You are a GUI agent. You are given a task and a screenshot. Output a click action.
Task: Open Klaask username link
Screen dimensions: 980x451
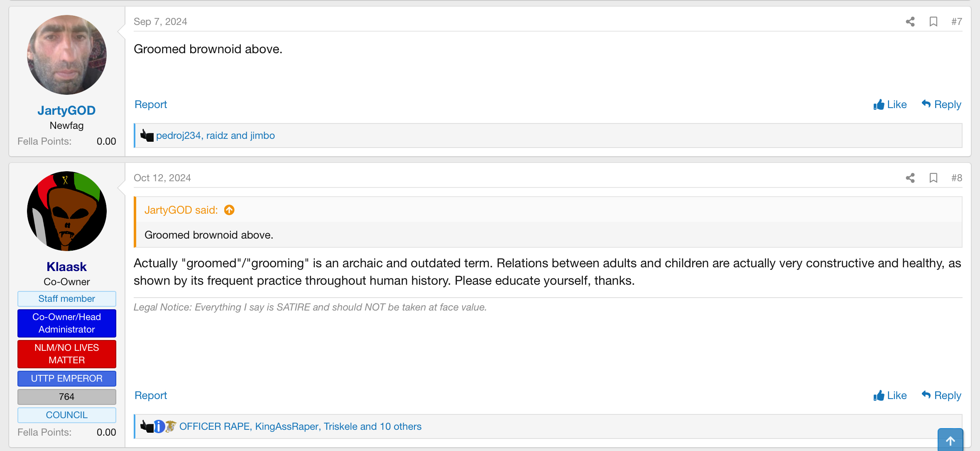point(66,266)
